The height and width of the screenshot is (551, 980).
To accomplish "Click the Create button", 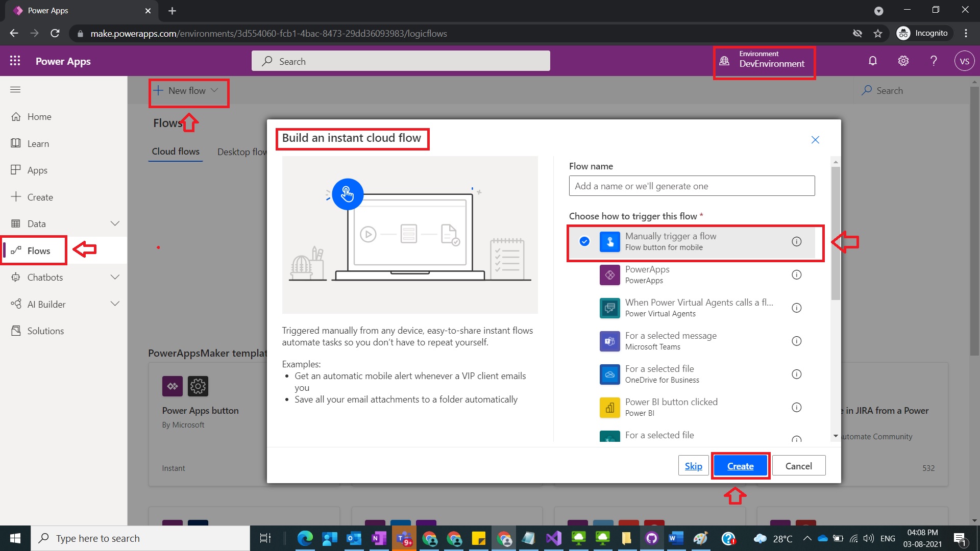I will click(740, 465).
